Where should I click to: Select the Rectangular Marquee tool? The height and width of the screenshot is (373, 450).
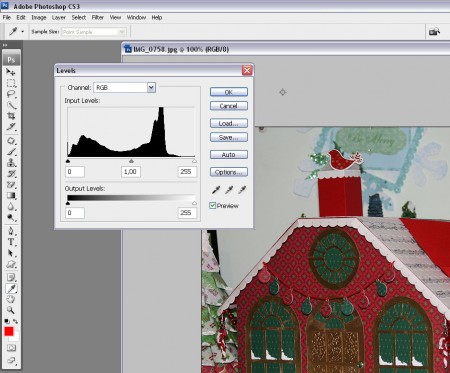[11, 83]
